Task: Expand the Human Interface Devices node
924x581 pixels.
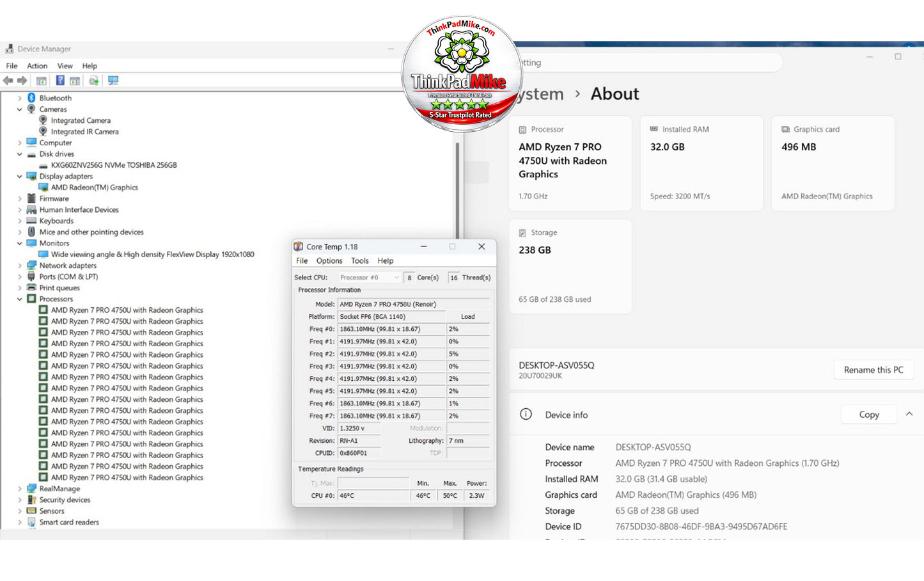Action: click(x=20, y=210)
